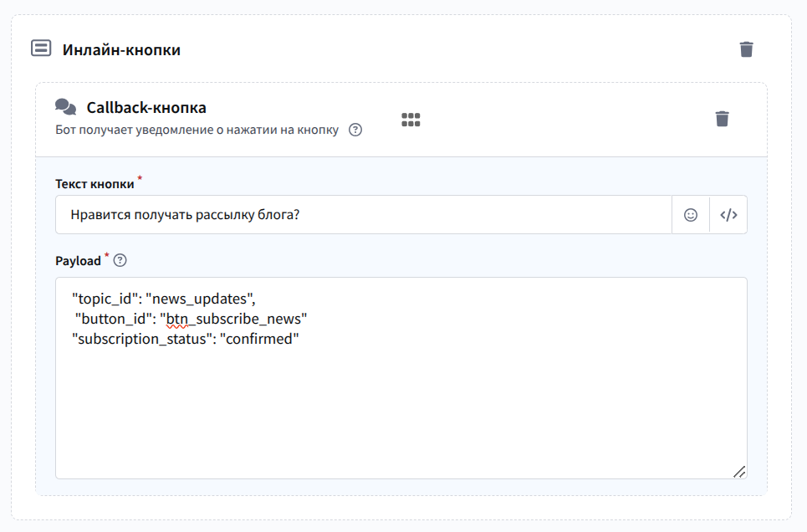Delete the Callback-кнопка item

tap(723, 119)
